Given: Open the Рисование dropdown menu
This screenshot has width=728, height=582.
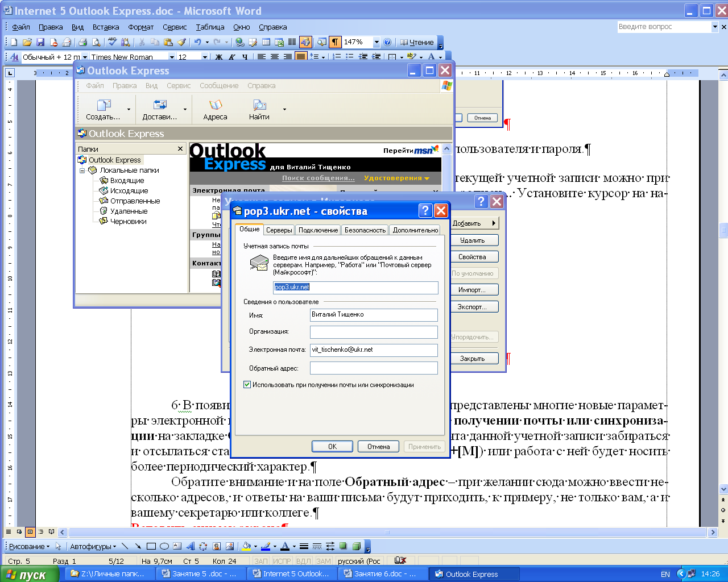Looking at the screenshot, I should [x=29, y=546].
